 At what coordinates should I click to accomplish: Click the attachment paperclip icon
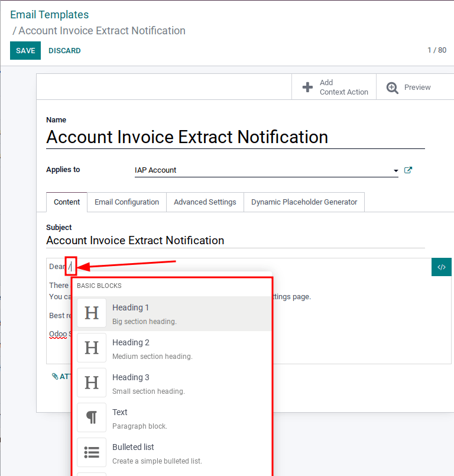pos(56,375)
